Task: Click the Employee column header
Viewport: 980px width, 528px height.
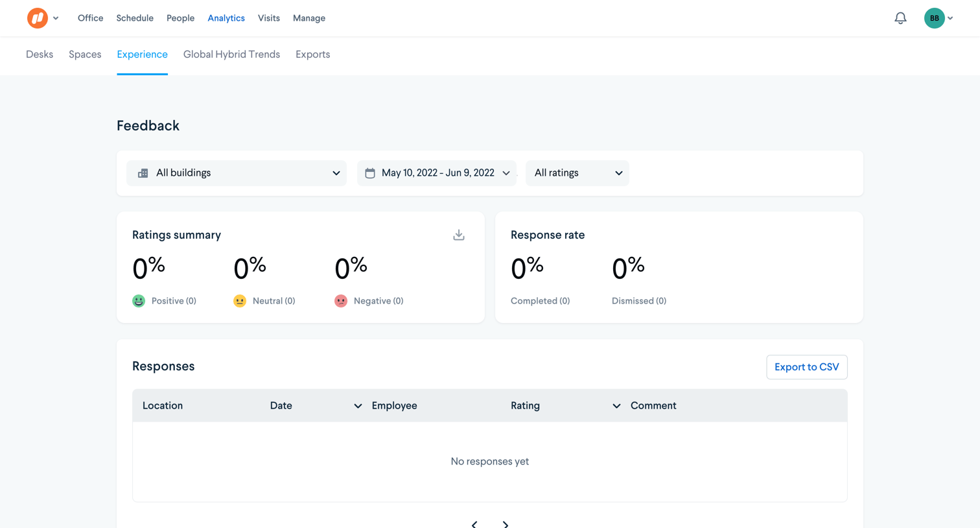Action: point(394,405)
